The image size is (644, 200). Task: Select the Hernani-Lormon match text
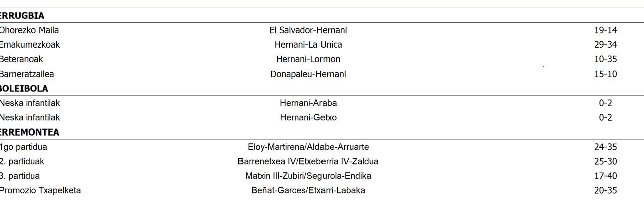tap(308, 59)
